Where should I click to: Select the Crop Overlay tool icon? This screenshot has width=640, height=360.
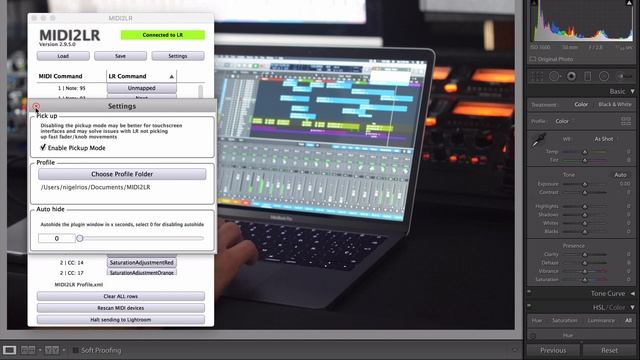[537, 76]
